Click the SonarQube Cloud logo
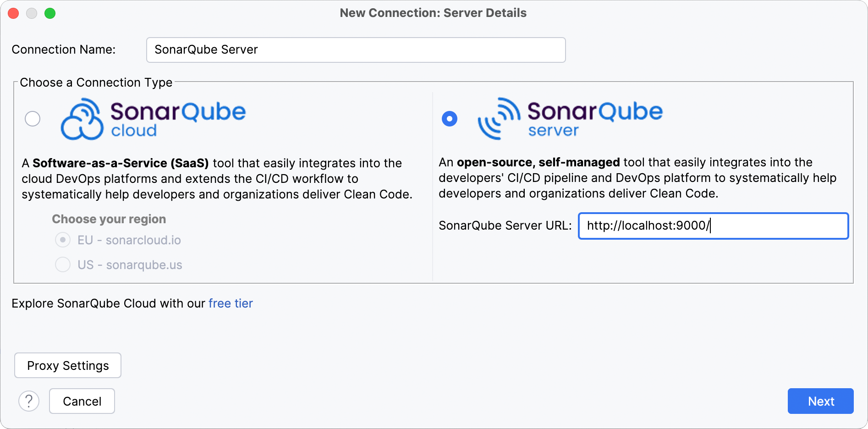The width and height of the screenshot is (868, 429). click(x=154, y=119)
